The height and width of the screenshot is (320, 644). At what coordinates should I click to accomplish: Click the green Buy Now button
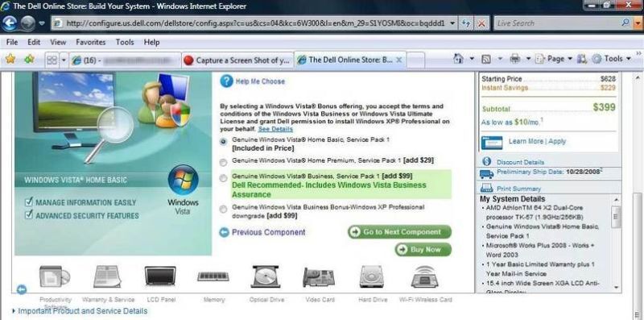point(423,250)
